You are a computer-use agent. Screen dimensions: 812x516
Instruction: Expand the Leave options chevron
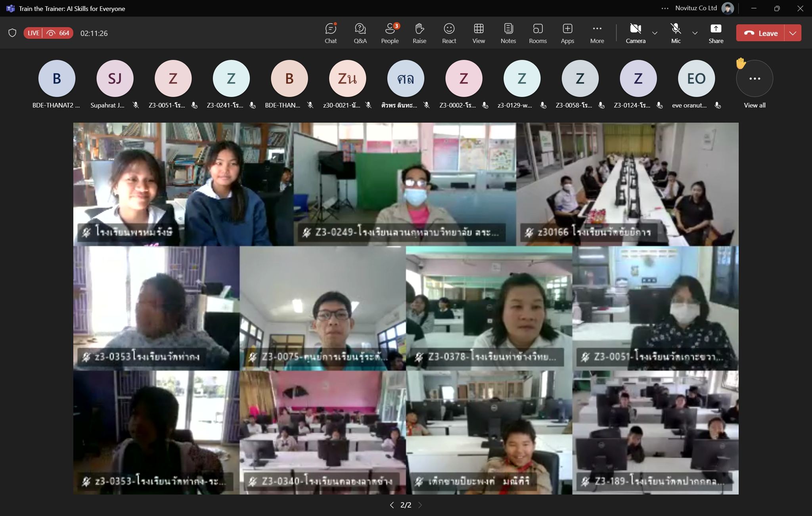tap(793, 33)
